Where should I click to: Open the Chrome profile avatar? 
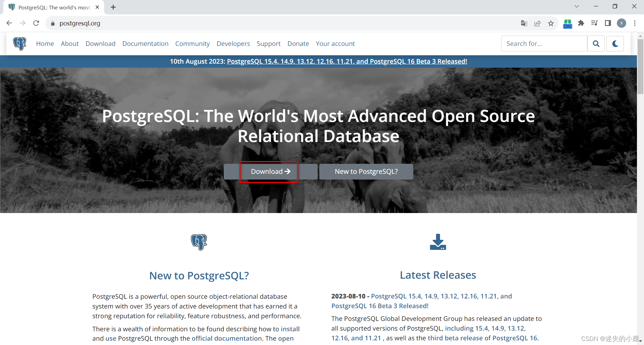(x=622, y=23)
